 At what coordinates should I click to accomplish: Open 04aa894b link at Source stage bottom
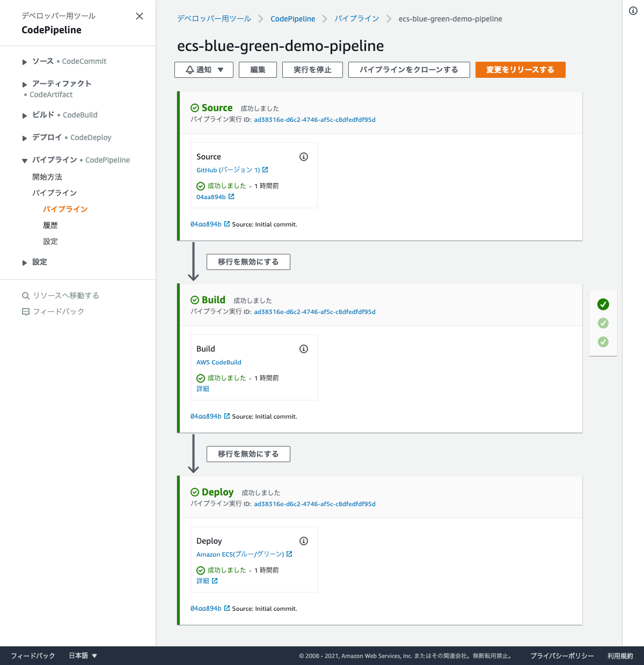(x=206, y=224)
